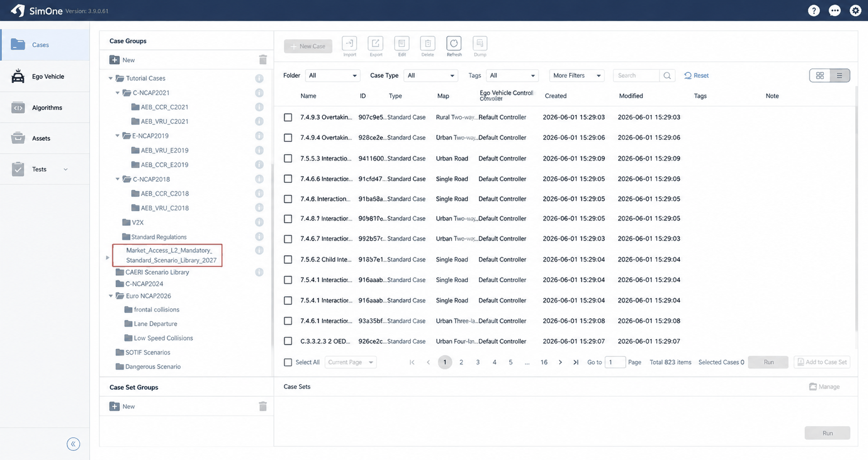Open the help question mark icon

click(814, 11)
